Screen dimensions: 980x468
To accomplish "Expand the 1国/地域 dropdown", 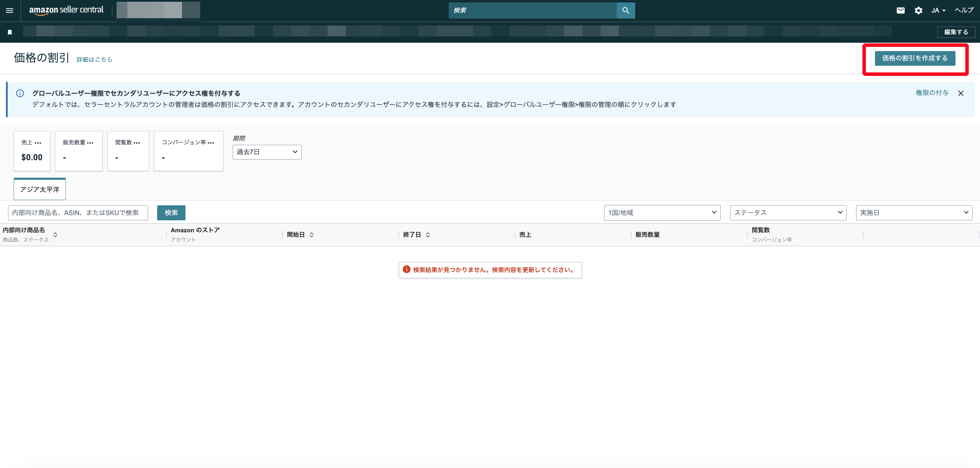I will [x=662, y=213].
